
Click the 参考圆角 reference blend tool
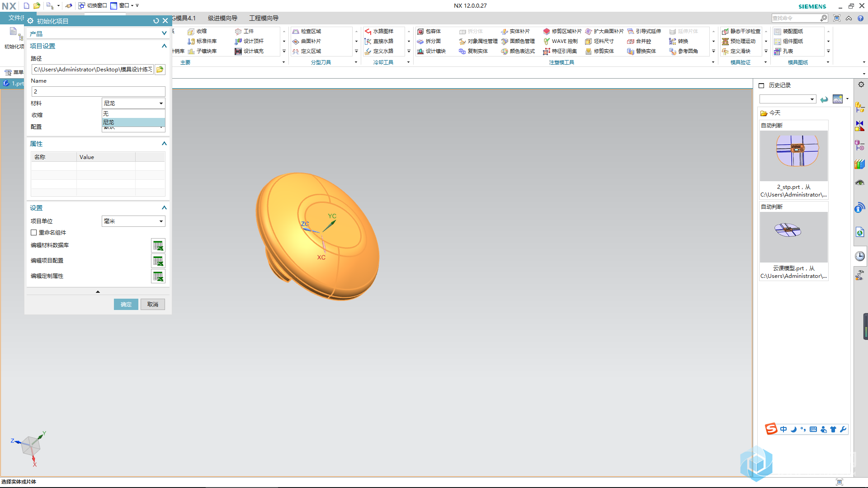(684, 51)
